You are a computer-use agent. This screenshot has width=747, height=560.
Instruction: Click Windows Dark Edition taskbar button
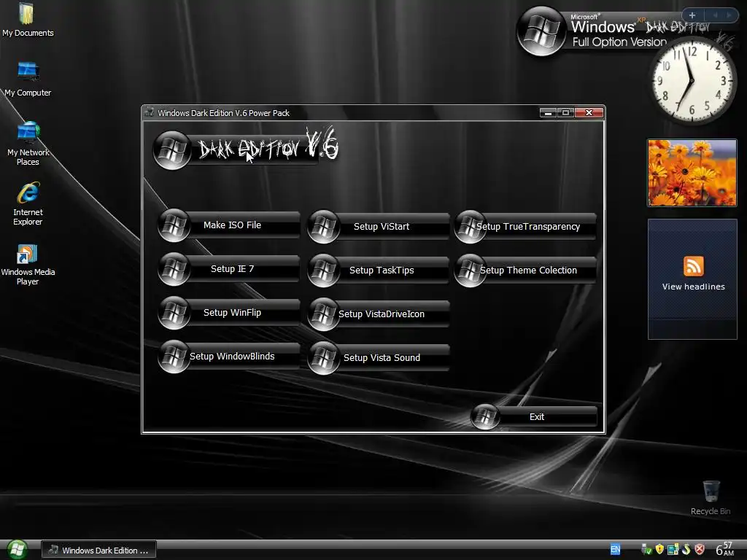pos(98,551)
